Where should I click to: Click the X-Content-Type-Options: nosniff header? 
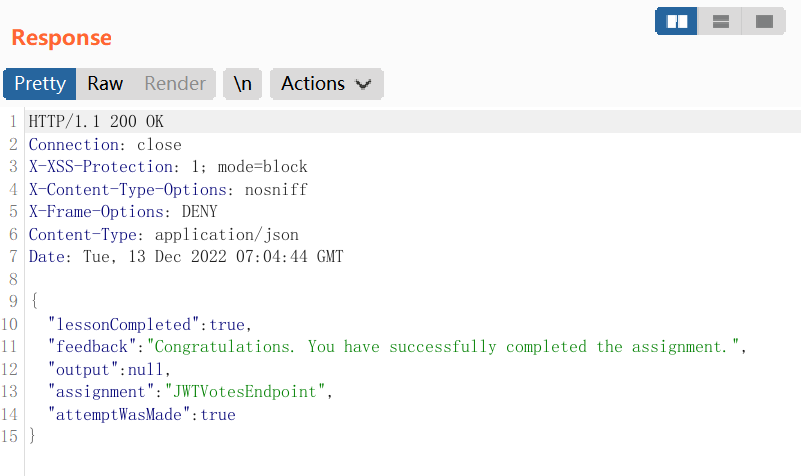click(168, 189)
